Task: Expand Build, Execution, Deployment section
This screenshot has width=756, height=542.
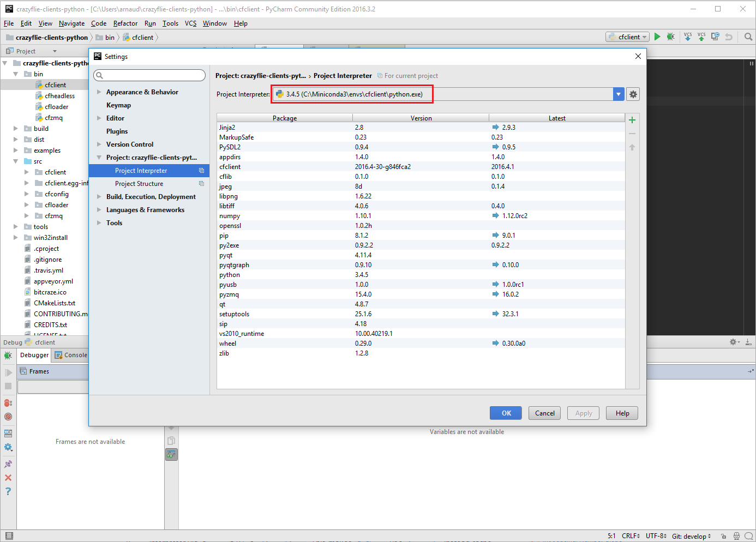Action: (x=99, y=197)
